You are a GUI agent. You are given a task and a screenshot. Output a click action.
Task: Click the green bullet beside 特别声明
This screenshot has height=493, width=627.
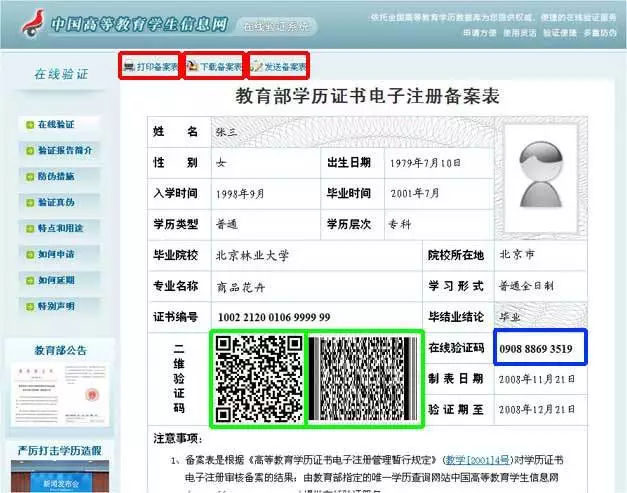point(30,307)
